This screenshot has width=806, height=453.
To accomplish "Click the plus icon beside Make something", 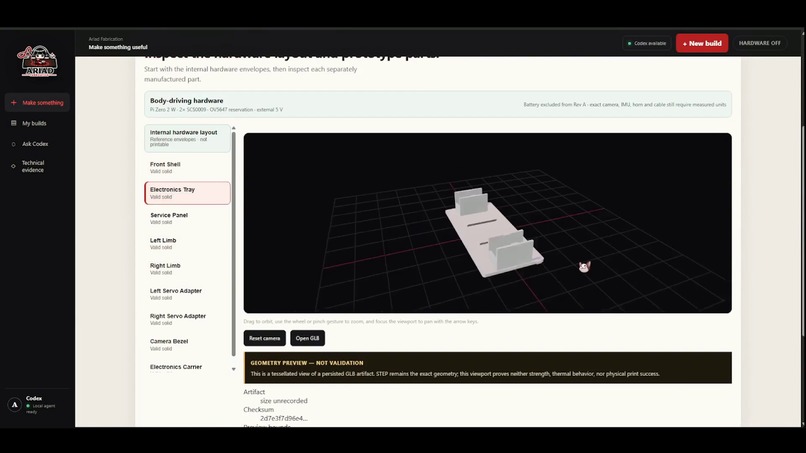I will 14,103.
